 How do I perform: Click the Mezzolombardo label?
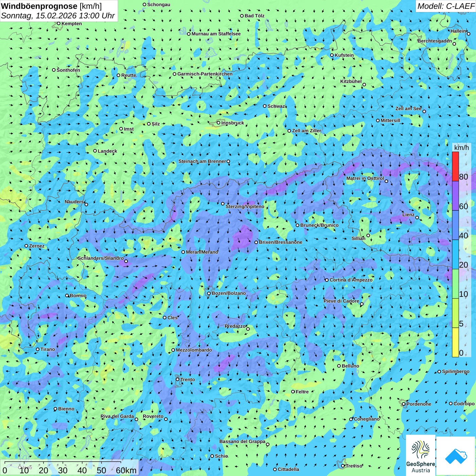[x=194, y=350]
